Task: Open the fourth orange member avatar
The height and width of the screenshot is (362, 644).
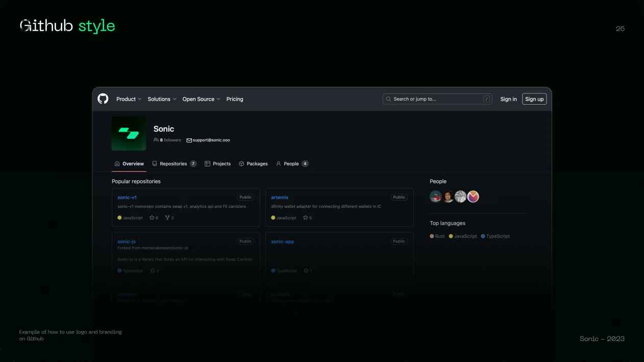Action: [x=474, y=197]
